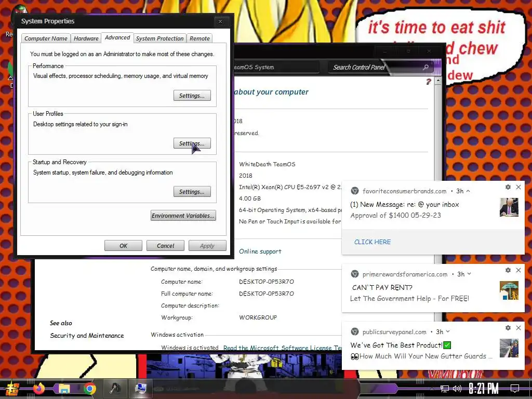Click the TeamOS System breadcrumb in address bar
Viewport: 532px width, 399px height.
coord(254,67)
